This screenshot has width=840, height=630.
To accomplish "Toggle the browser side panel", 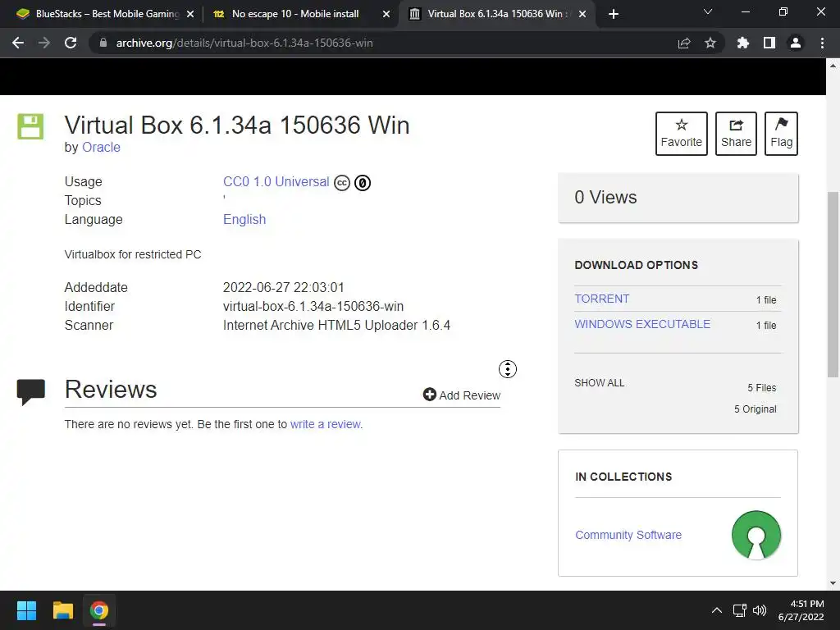I will pyautogui.click(x=769, y=43).
